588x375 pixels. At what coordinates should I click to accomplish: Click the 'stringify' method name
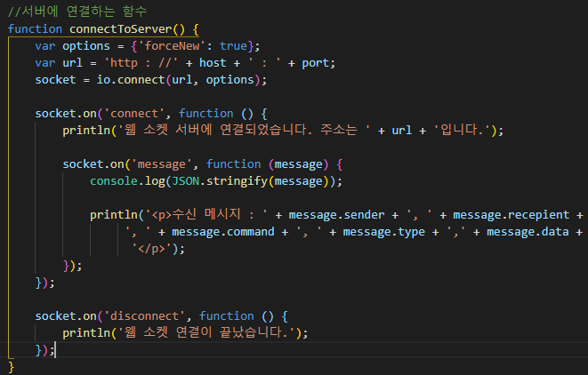tap(237, 181)
